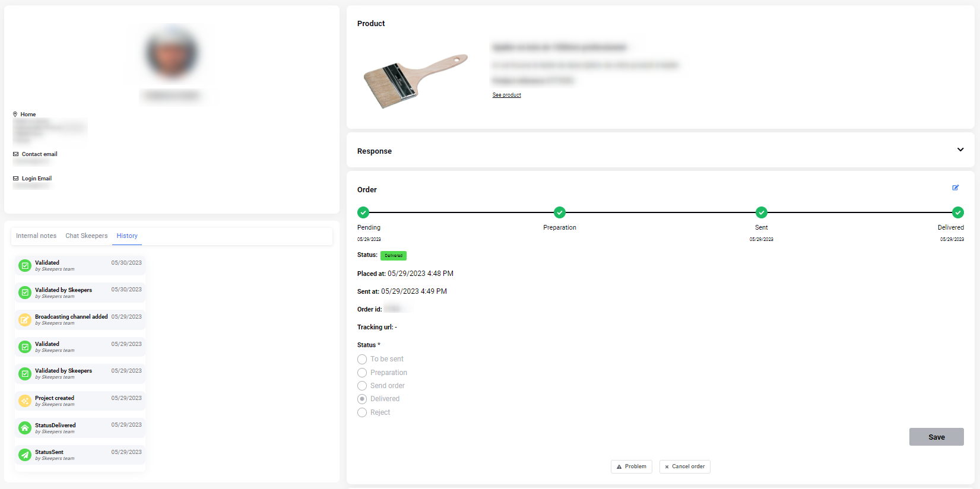Click the Cancel order button
This screenshot has width=980, height=489.
(684, 467)
